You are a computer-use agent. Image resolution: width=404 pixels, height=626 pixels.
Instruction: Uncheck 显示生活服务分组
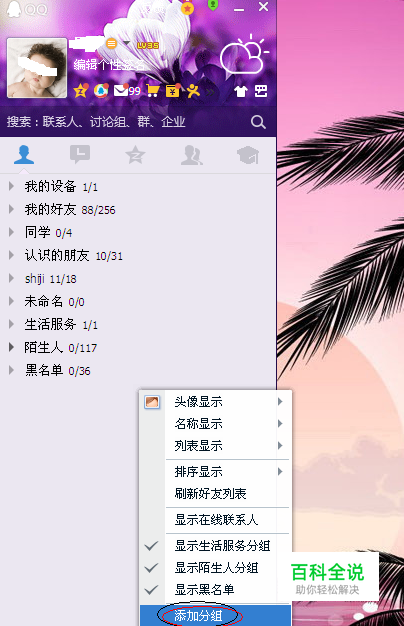click(216, 546)
